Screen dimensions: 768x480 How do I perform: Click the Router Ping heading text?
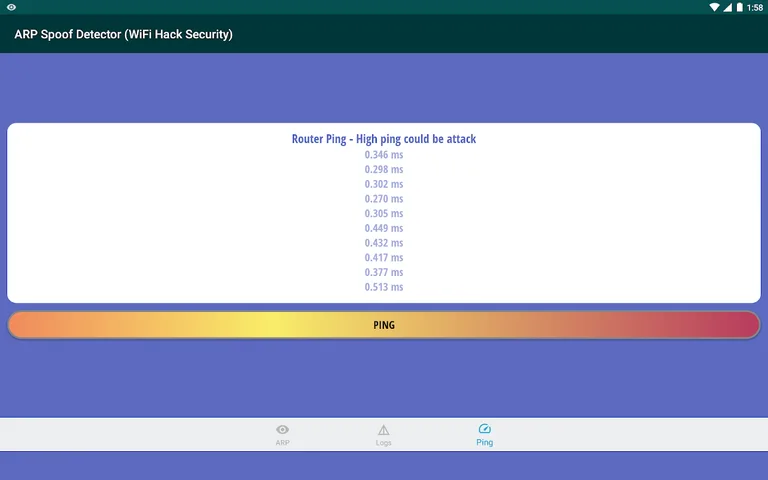tap(384, 139)
